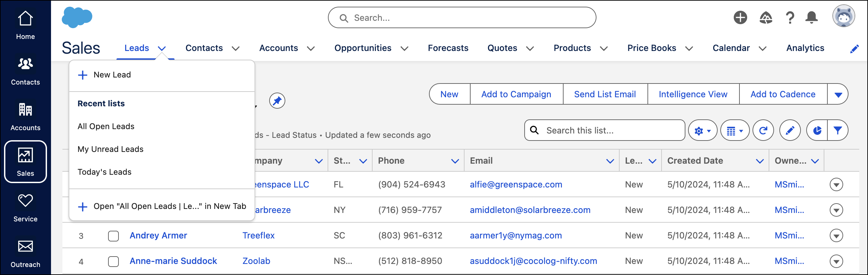Expand the Opportunities tab dropdown chevron

coord(404,49)
